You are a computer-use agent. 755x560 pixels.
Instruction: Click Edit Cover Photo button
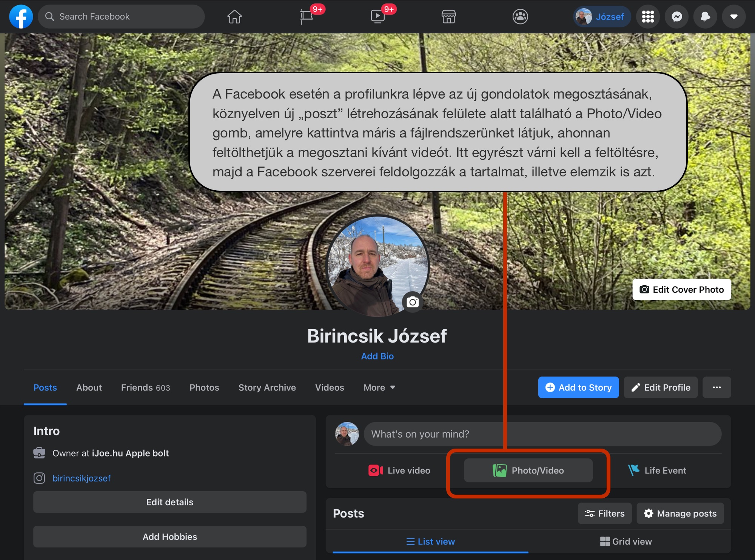coord(682,290)
